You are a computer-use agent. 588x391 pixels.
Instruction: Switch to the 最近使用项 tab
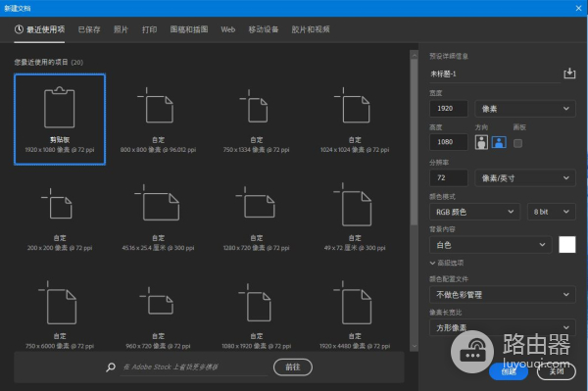tap(39, 29)
